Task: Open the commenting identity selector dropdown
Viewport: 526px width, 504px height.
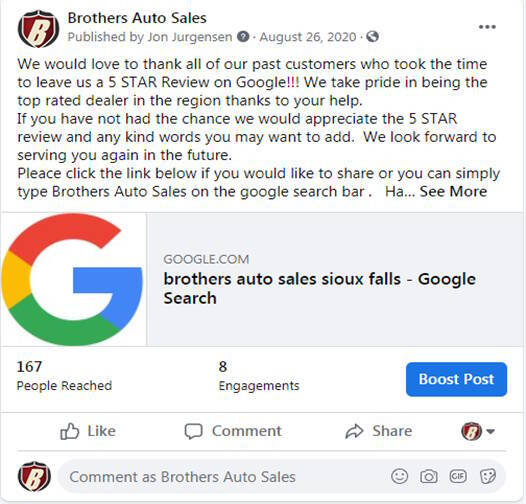Action: (x=478, y=431)
